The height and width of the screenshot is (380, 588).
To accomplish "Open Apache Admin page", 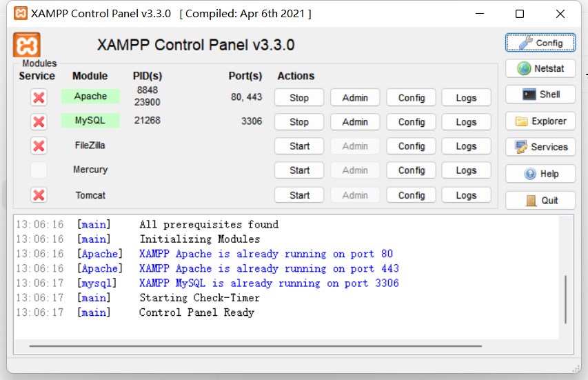I will click(x=355, y=97).
